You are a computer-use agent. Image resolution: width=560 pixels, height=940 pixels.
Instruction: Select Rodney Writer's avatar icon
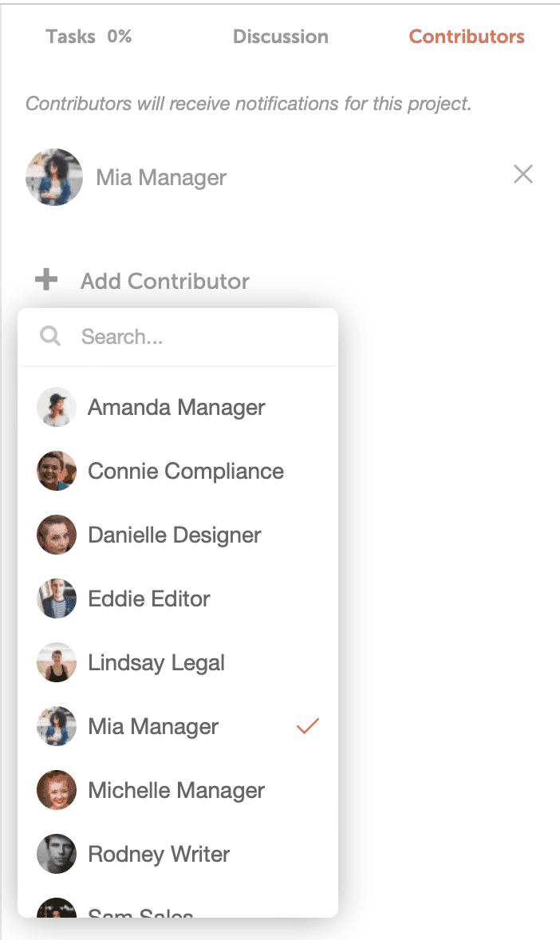[56, 854]
